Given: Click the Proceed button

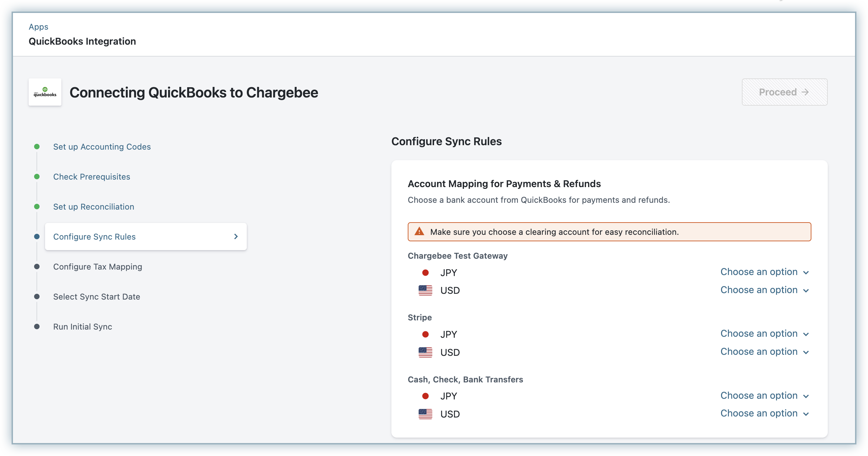Looking at the screenshot, I should click(x=784, y=92).
